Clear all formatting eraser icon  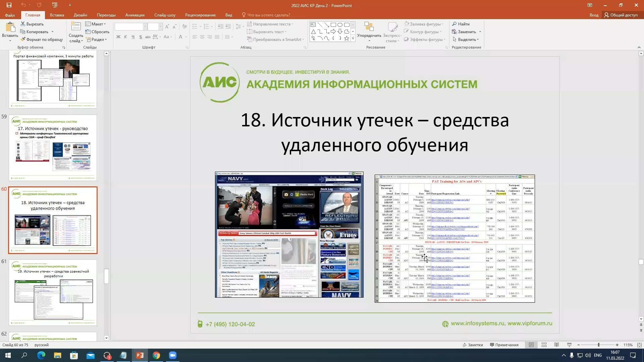[x=184, y=27]
